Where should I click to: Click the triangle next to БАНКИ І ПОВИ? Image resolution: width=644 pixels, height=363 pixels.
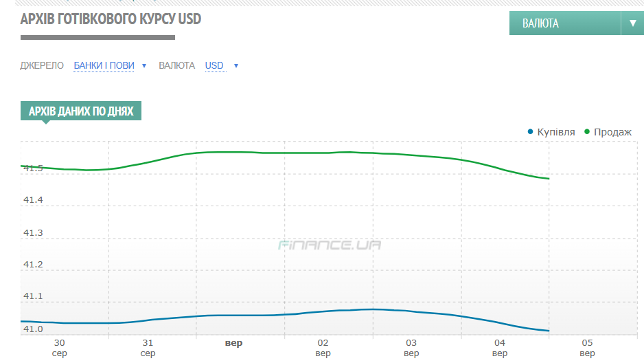coord(144,66)
